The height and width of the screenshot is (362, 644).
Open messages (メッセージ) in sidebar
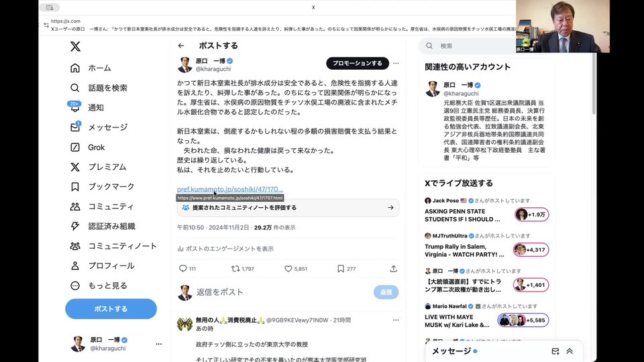click(x=99, y=127)
